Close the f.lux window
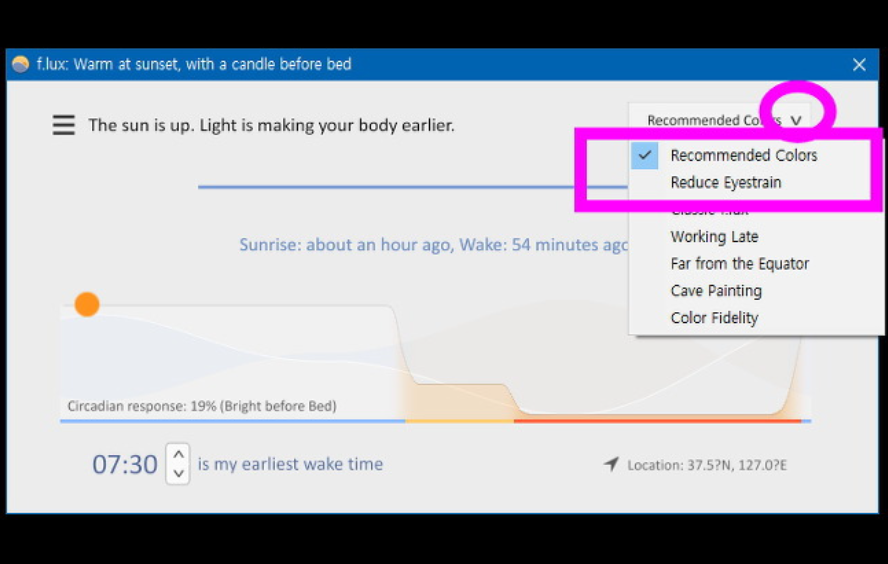 [x=859, y=65]
